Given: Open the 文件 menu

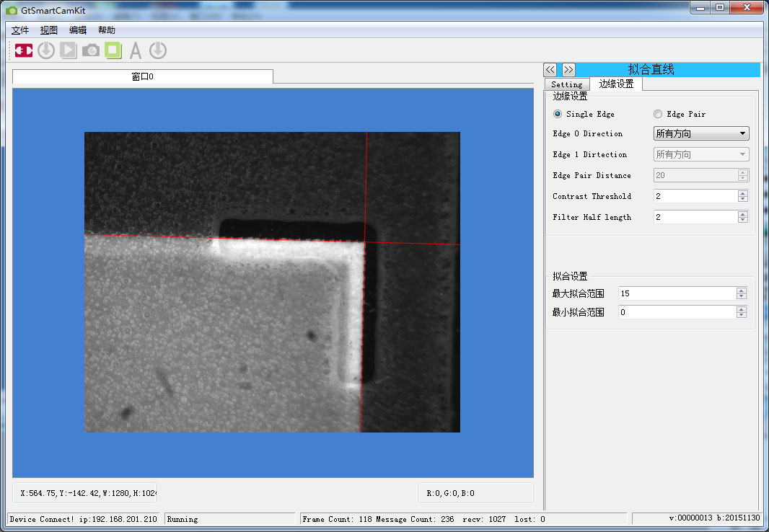Looking at the screenshot, I should (x=20, y=30).
